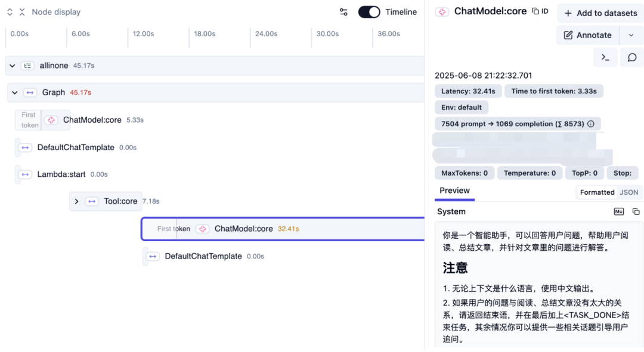This screenshot has height=352, width=644.
Task: Click the Markdown rendering icon in System section
Action: pyautogui.click(x=618, y=211)
